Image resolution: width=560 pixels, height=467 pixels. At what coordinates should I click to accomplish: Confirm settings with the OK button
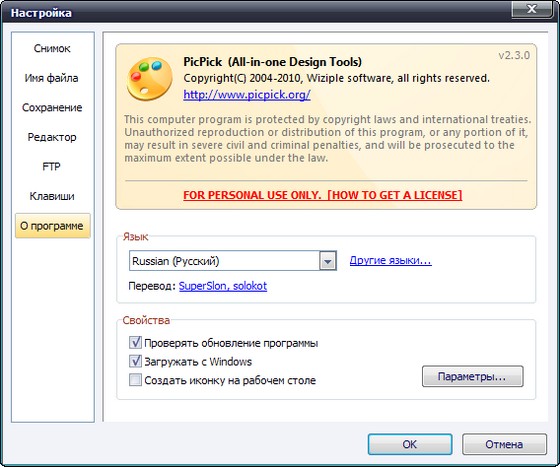(410, 444)
